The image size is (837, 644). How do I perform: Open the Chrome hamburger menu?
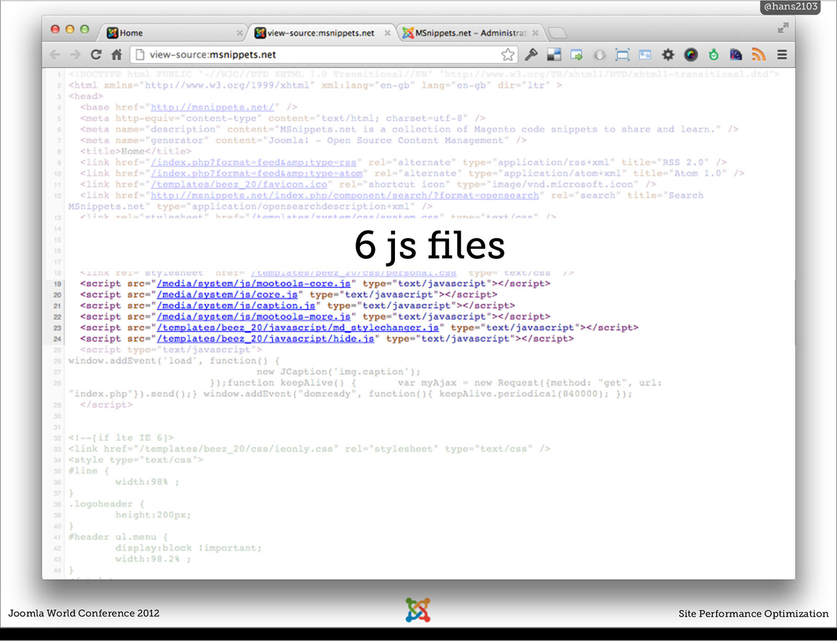point(782,54)
